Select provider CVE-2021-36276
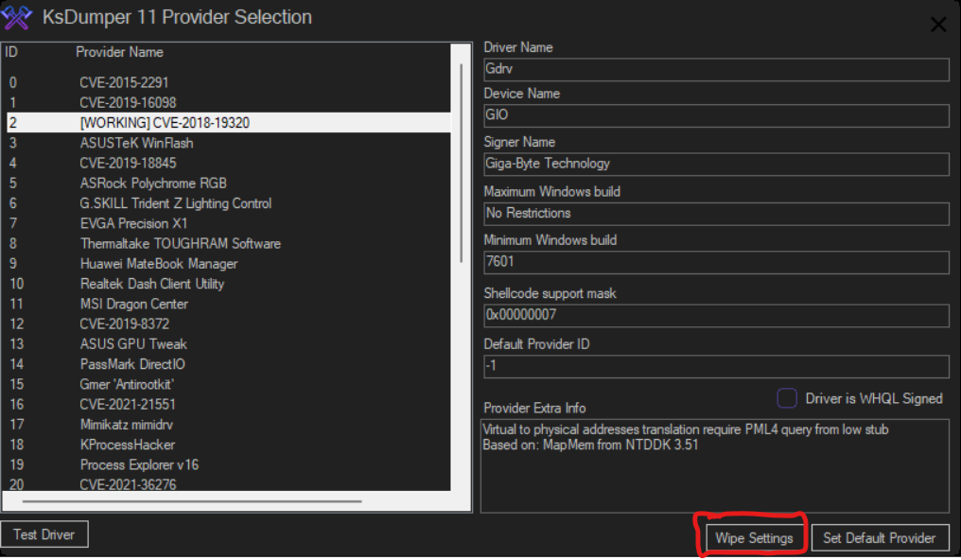Viewport: 961px width, 560px height. 229,484
